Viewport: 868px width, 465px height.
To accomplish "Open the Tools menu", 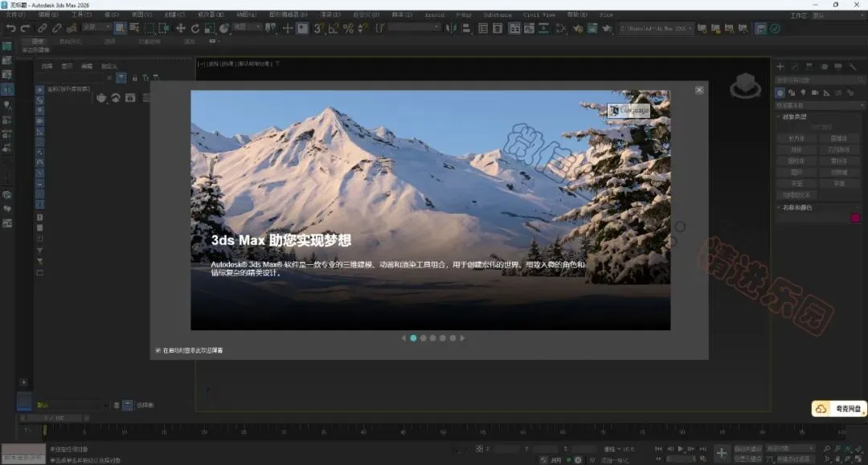I will (81, 15).
